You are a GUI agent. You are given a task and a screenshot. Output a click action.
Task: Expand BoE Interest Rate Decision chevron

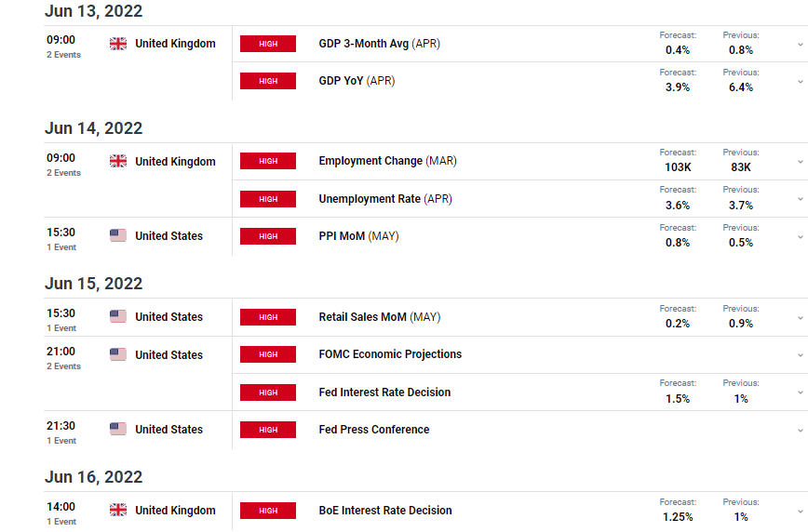coord(801,512)
